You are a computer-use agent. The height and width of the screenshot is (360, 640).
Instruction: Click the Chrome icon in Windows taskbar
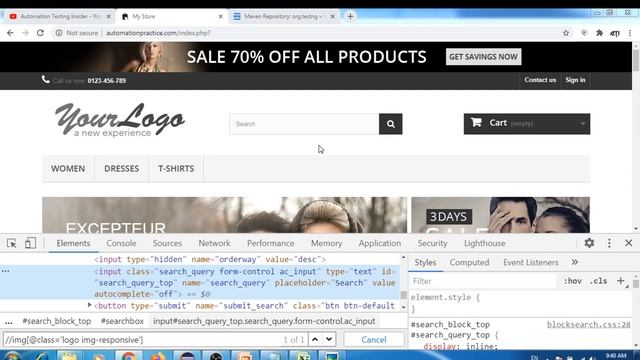click(x=129, y=356)
